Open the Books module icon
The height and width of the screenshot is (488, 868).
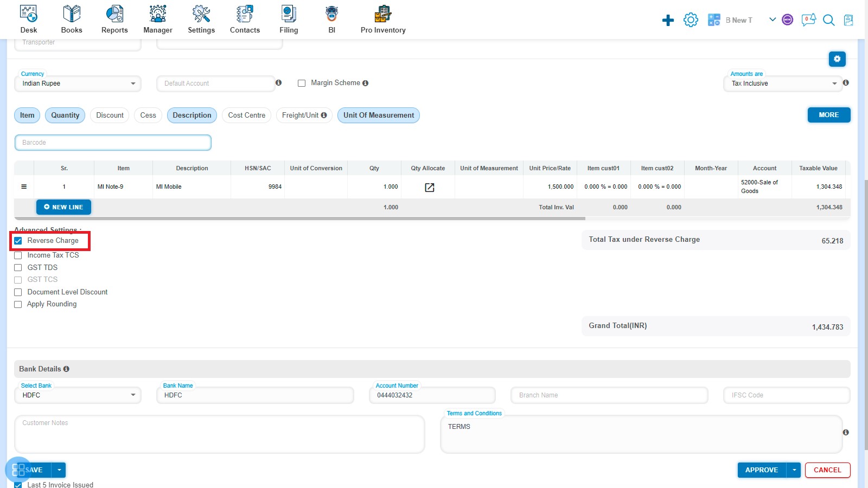pos(72,14)
